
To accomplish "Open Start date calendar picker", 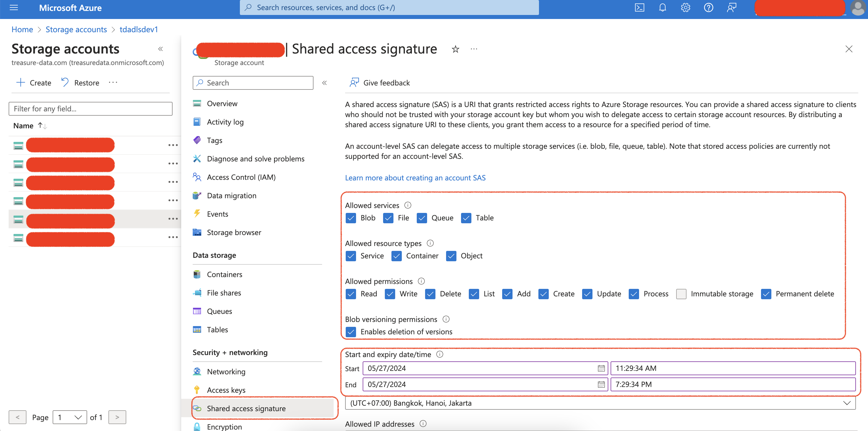I will (601, 368).
